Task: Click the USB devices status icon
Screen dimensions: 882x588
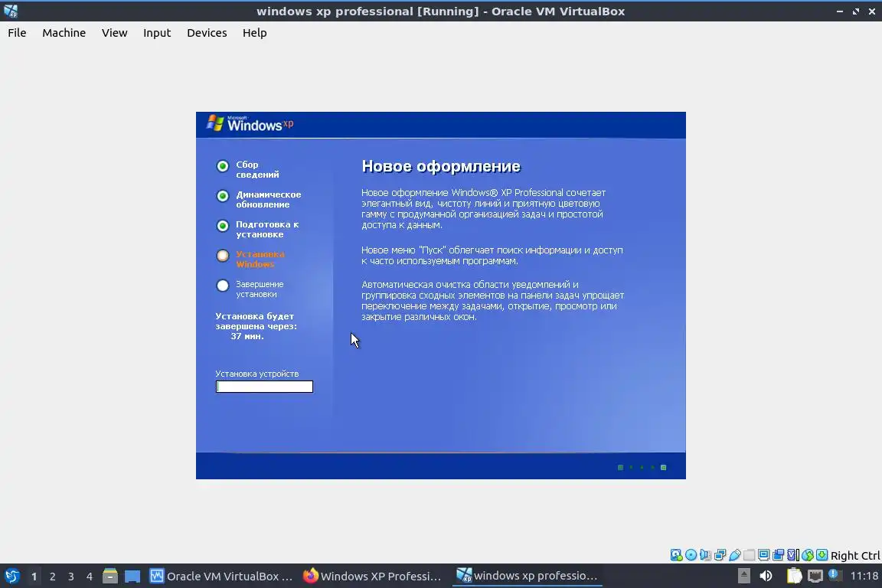Action: click(x=735, y=555)
